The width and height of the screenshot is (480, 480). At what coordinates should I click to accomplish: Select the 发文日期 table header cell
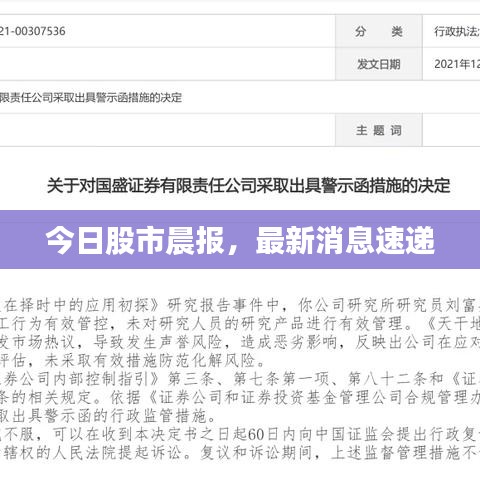[x=379, y=64]
